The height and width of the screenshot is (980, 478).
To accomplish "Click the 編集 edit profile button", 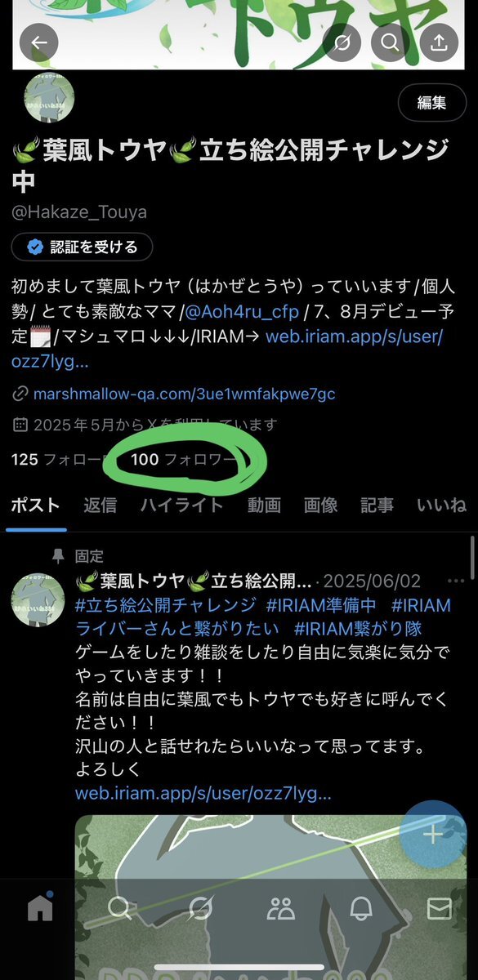I will [431, 103].
